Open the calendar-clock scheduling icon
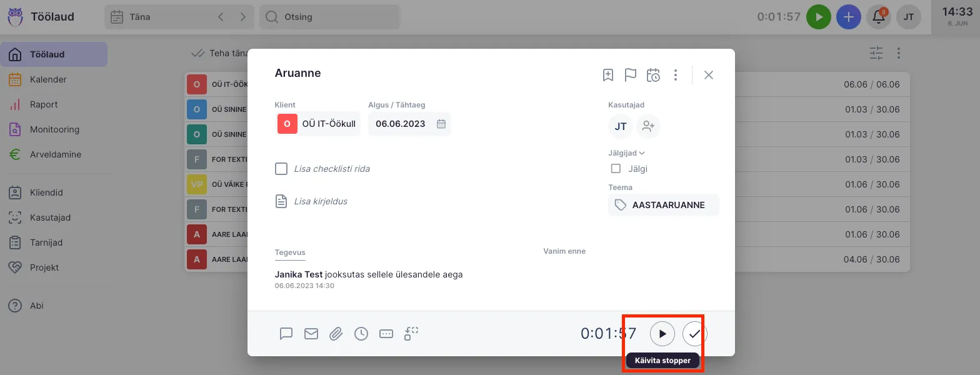 (x=653, y=75)
